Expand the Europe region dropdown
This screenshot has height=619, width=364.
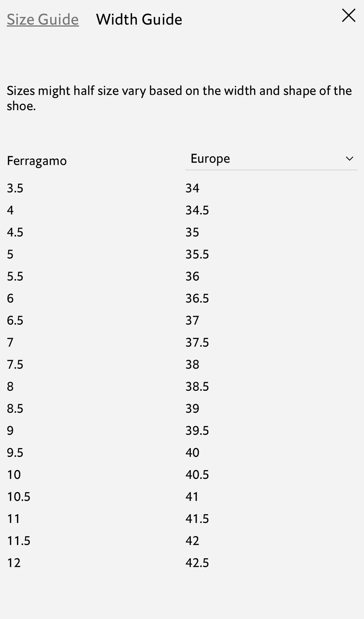pyautogui.click(x=271, y=159)
